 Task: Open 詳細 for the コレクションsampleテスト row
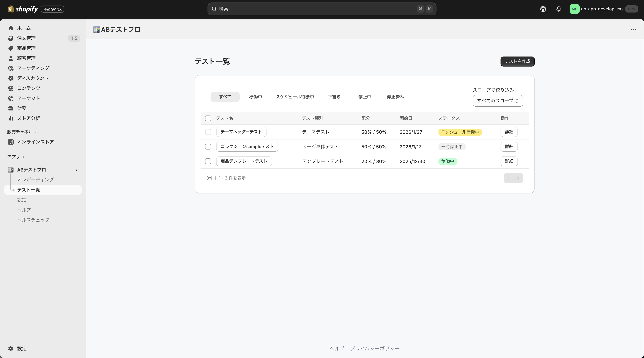click(x=509, y=147)
